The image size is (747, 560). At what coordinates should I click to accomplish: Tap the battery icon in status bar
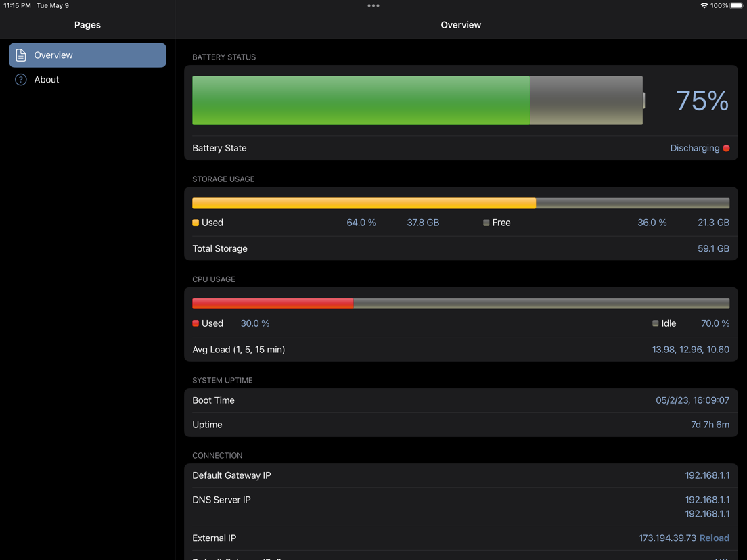point(737,5)
